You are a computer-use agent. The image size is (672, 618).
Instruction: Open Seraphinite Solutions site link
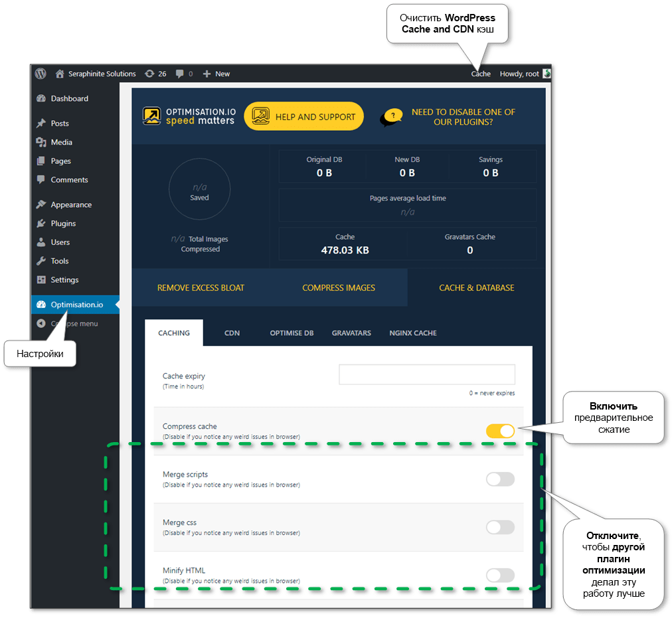pos(102,74)
